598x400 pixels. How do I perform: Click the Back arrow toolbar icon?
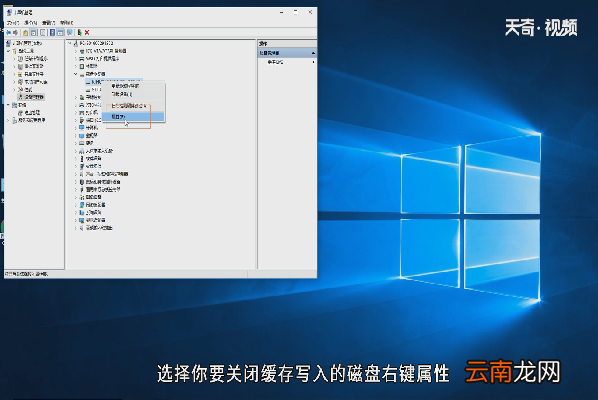(9, 33)
